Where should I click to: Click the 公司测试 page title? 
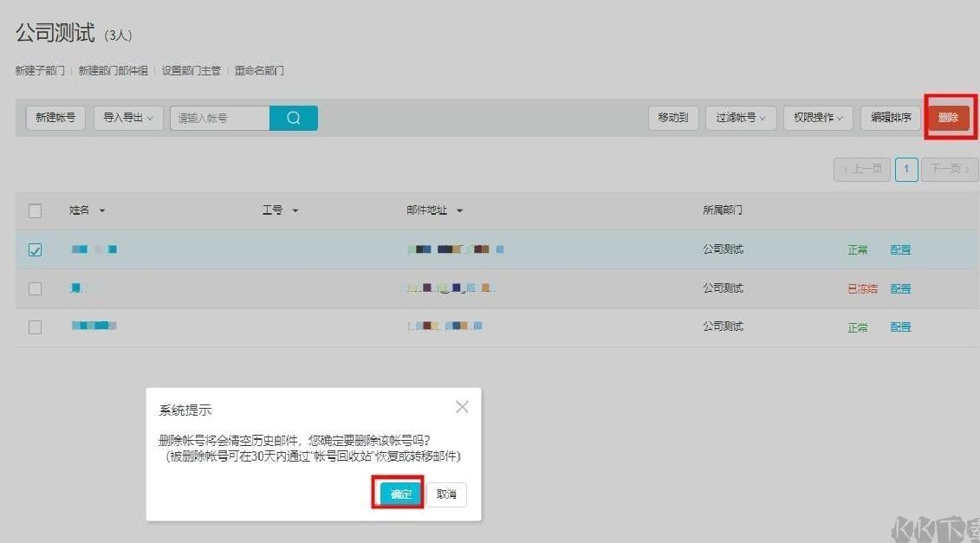click(55, 33)
